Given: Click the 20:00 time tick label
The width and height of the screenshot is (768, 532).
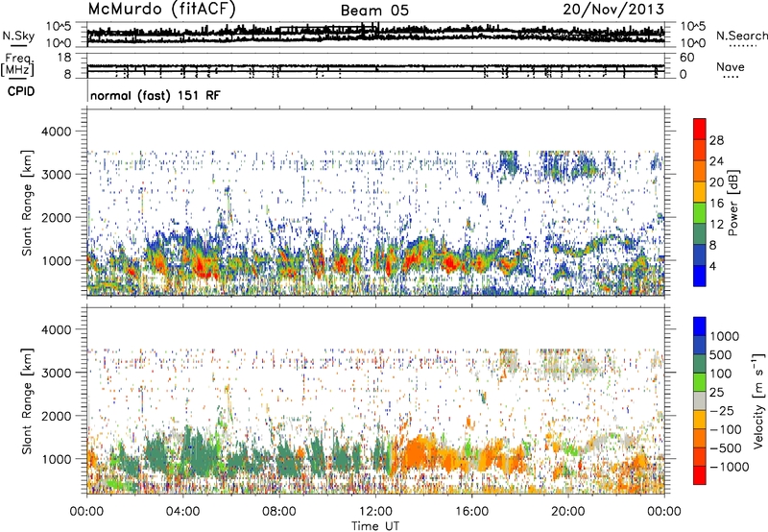Looking at the screenshot, I should [567, 512].
